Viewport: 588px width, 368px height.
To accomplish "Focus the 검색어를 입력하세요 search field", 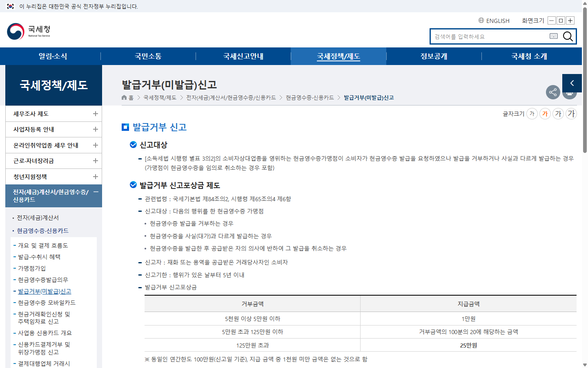I will click(490, 36).
